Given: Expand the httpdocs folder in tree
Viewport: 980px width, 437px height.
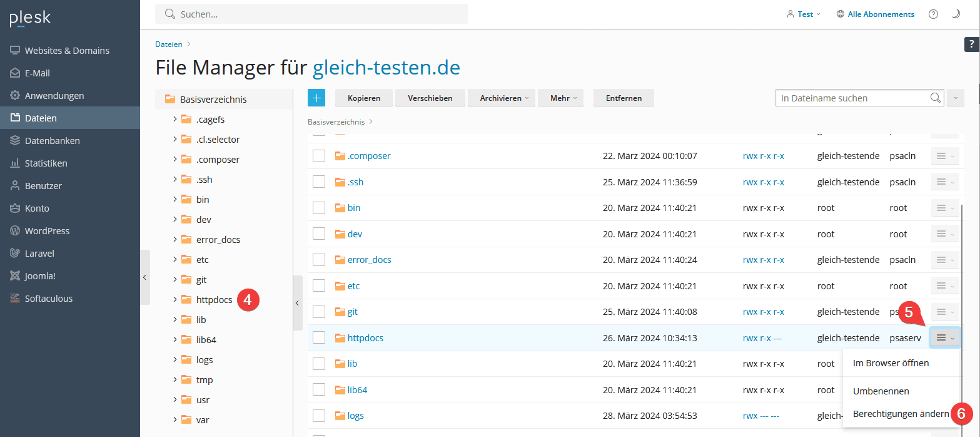Looking at the screenshot, I should coord(175,300).
